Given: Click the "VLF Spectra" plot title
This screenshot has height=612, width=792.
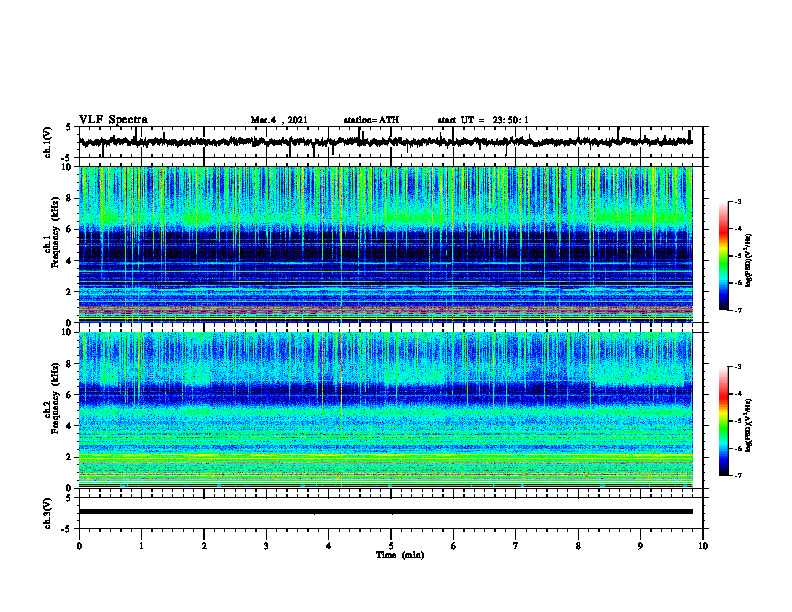Looking at the screenshot, I should (x=113, y=120).
